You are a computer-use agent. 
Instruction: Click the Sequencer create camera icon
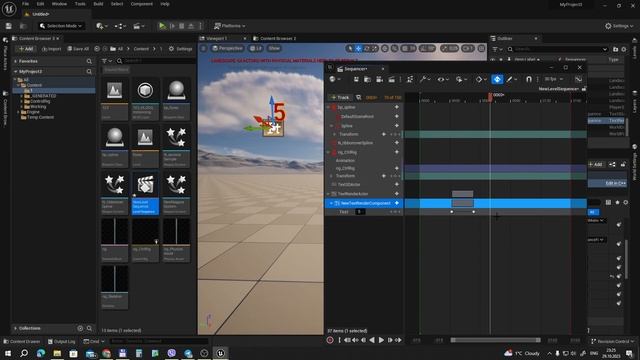point(380,80)
